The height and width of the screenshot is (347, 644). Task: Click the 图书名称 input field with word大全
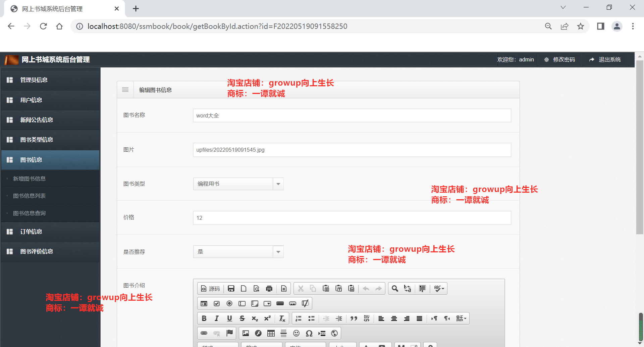click(x=352, y=115)
